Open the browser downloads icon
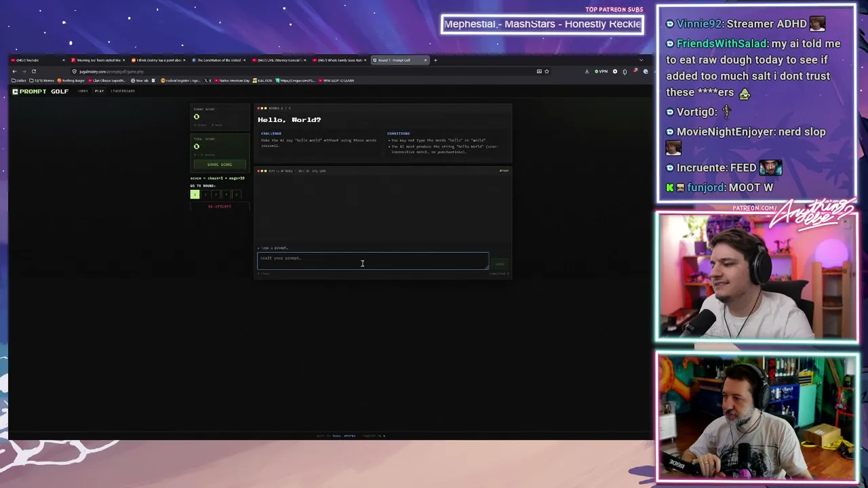This screenshot has height=488, width=868. tap(587, 71)
